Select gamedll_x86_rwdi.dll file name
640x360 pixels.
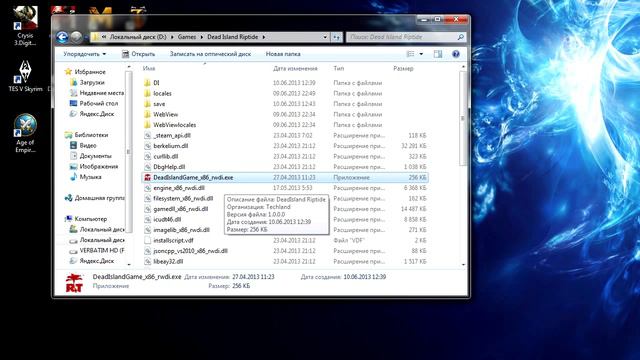(x=180, y=209)
